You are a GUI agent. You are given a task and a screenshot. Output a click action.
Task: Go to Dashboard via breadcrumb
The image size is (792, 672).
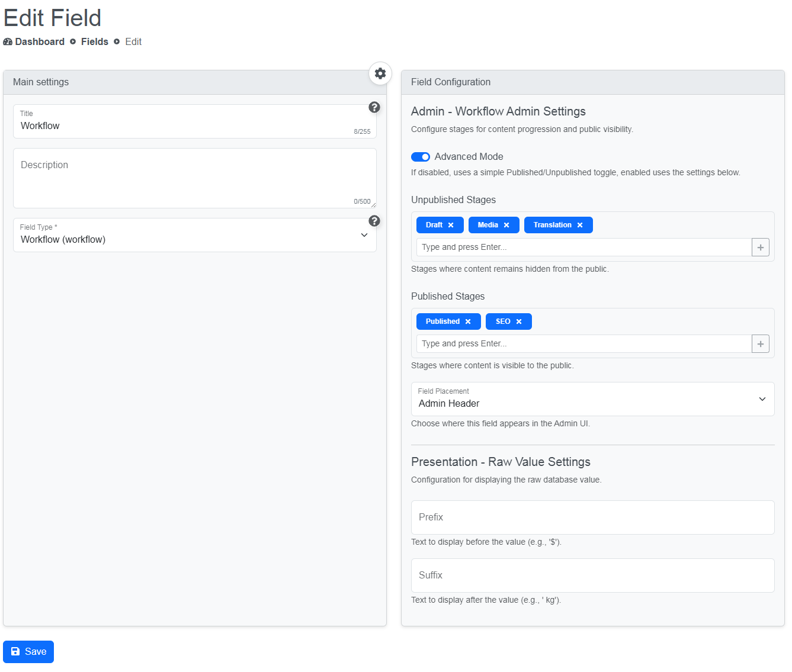pyautogui.click(x=39, y=41)
